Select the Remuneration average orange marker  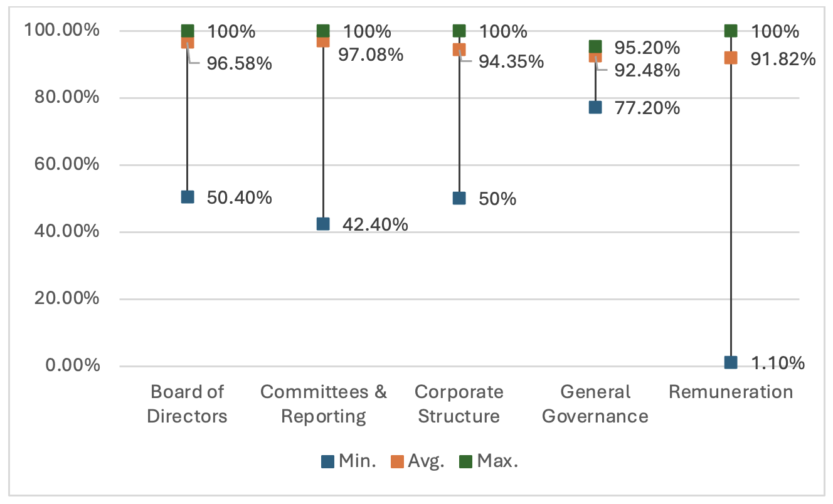coord(731,58)
